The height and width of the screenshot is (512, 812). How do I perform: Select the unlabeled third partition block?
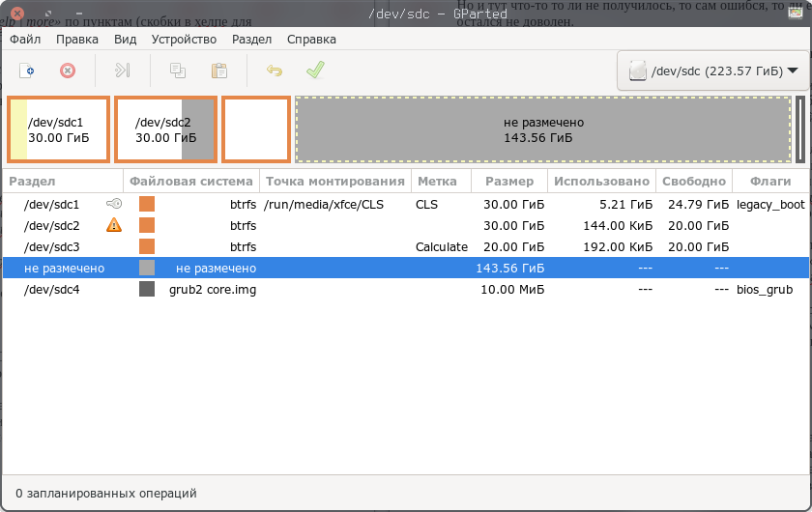pyautogui.click(x=256, y=129)
